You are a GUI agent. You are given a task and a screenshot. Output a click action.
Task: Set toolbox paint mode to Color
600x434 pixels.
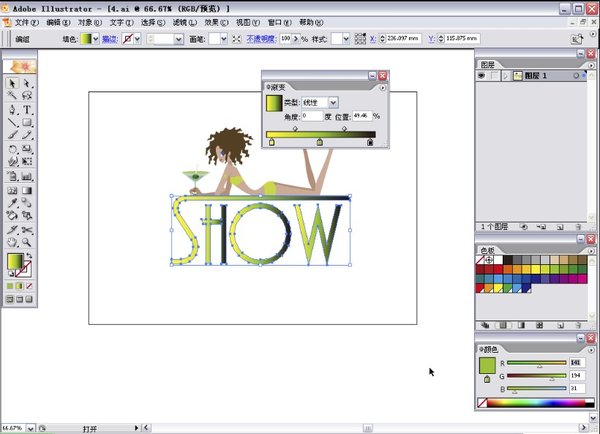point(10,286)
